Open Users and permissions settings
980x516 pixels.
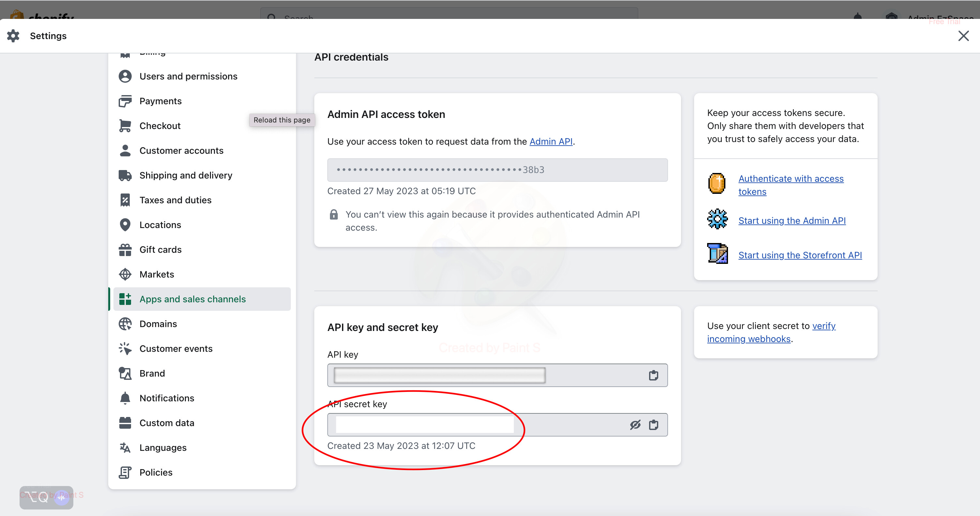point(188,77)
